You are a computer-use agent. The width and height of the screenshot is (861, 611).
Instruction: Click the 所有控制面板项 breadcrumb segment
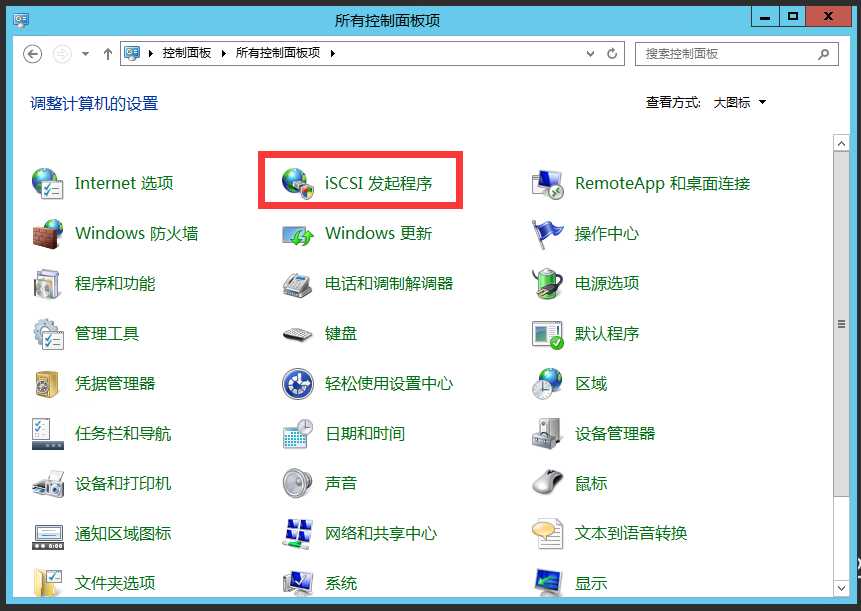pos(278,53)
